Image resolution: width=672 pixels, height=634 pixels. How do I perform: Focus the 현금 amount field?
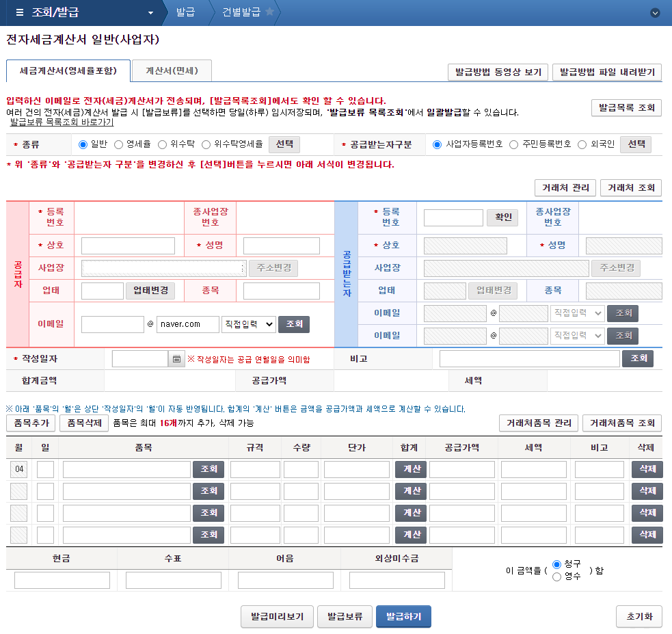[62, 581]
